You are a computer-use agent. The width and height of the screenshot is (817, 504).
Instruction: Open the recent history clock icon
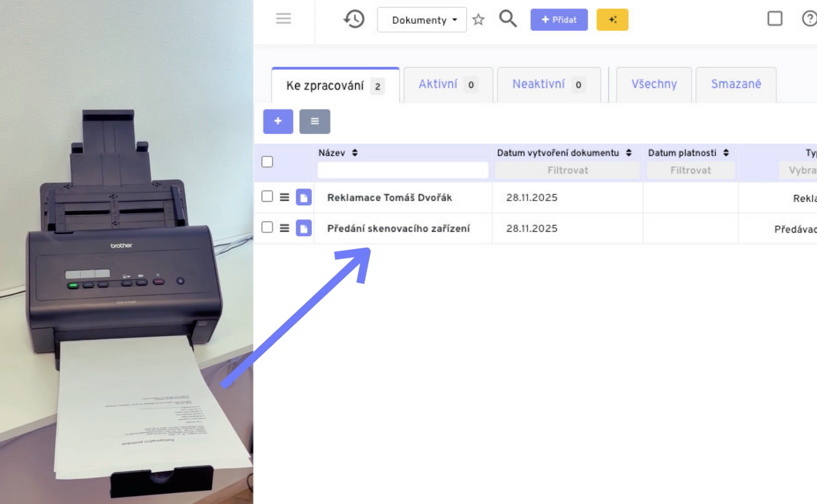point(354,19)
